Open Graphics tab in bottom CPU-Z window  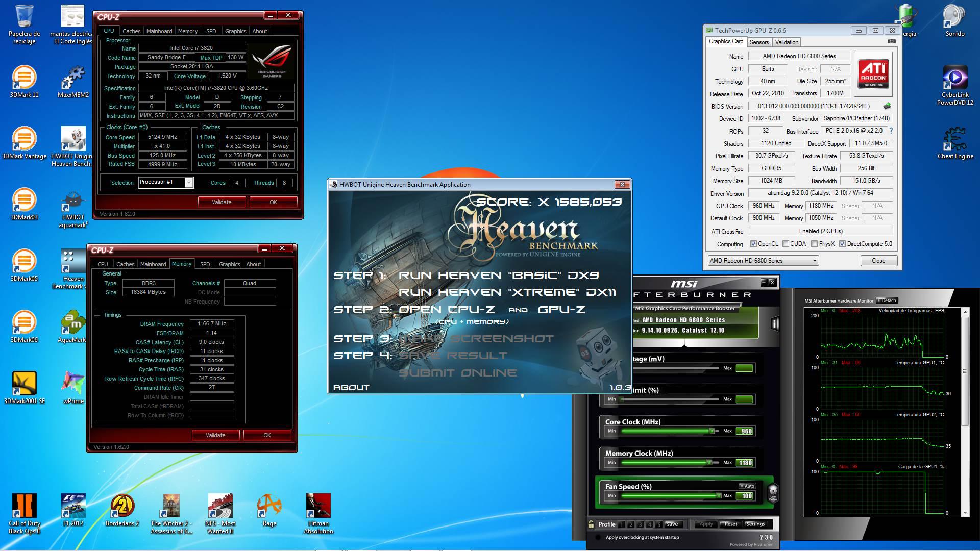click(229, 264)
